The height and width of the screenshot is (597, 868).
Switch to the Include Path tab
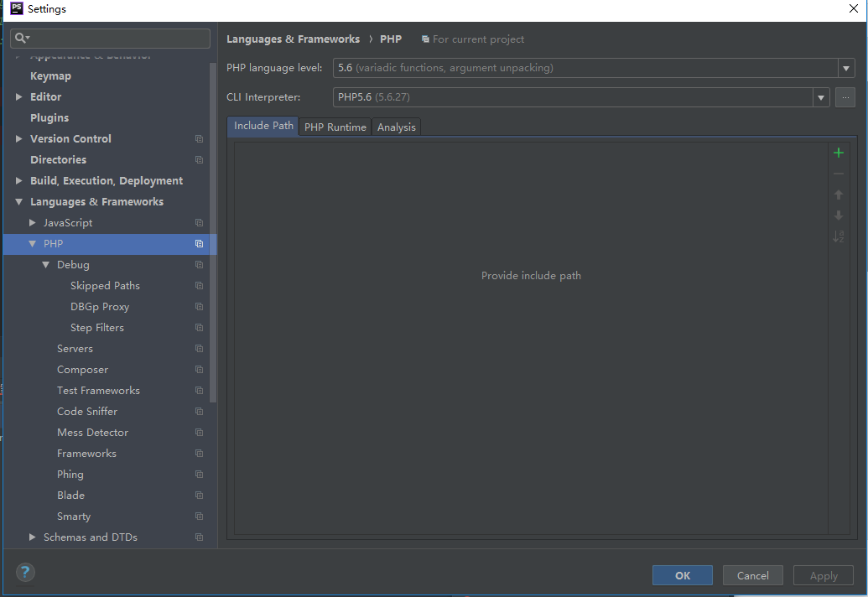(263, 126)
